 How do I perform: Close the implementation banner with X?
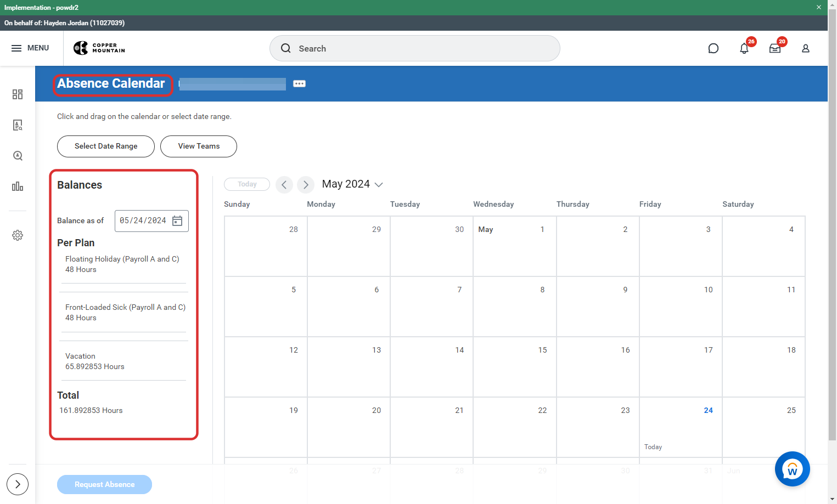(x=818, y=7)
